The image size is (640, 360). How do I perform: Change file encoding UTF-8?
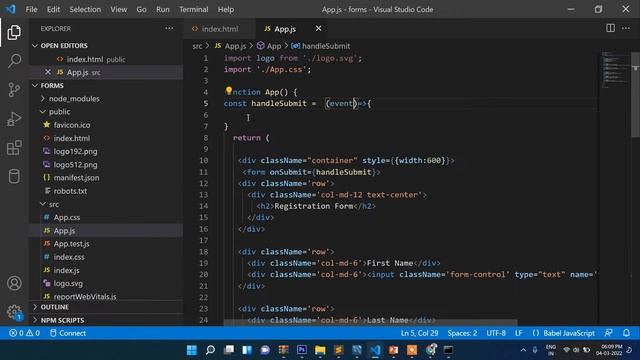click(x=496, y=333)
